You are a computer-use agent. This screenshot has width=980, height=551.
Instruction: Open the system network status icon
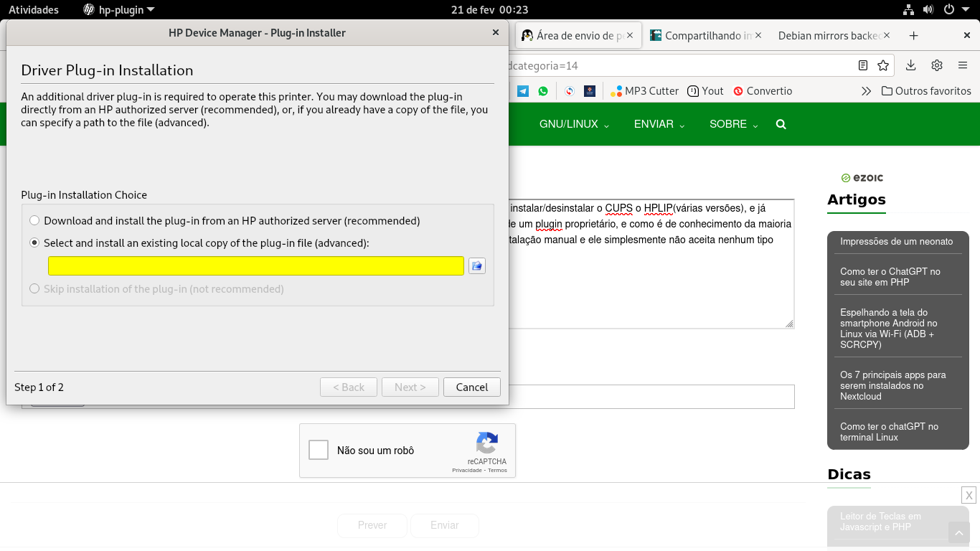(x=908, y=10)
